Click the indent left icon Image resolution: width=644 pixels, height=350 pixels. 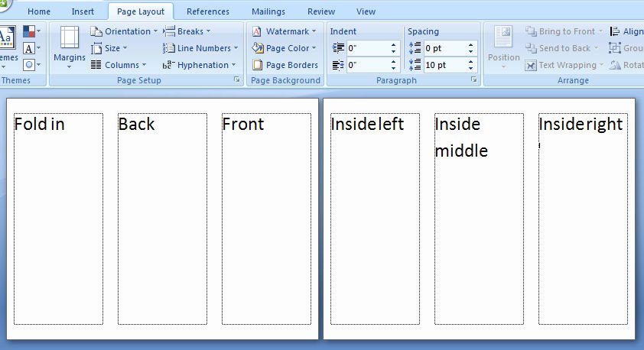pos(338,48)
